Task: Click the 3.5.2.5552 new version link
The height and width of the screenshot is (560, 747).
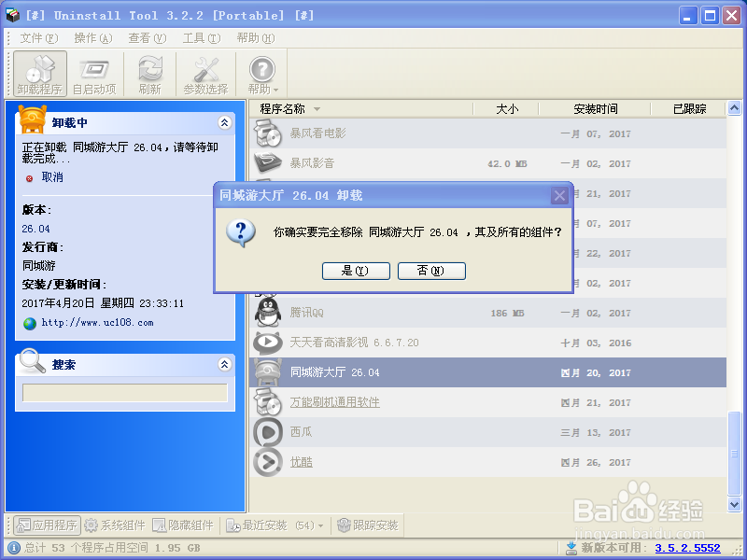Action: pyautogui.click(x=687, y=548)
